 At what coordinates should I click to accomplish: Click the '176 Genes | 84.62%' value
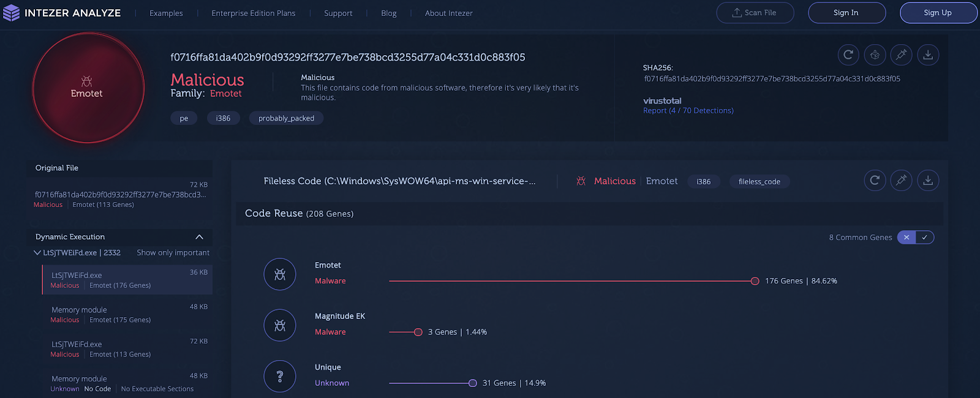coord(801,281)
